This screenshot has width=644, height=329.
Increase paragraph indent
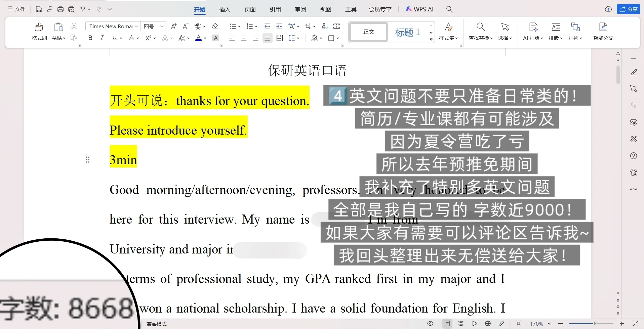tap(279, 26)
